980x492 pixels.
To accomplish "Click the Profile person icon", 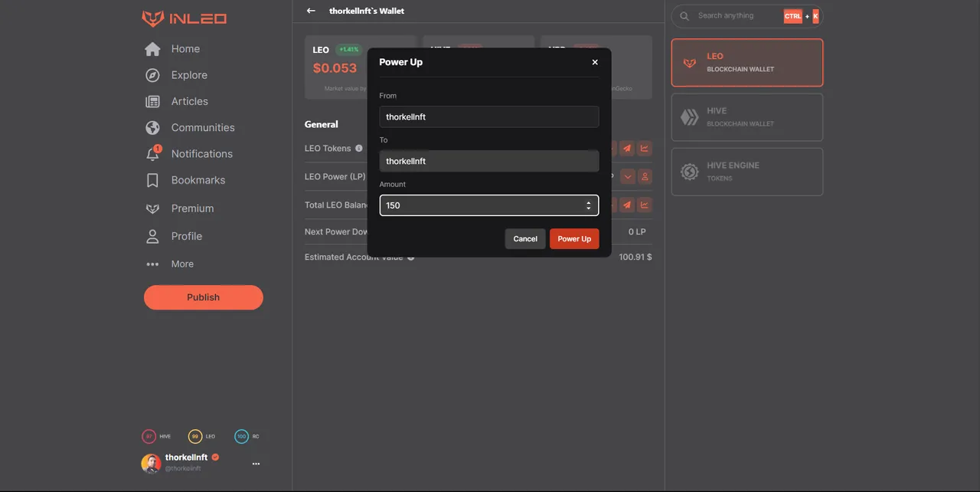I will coord(152,236).
